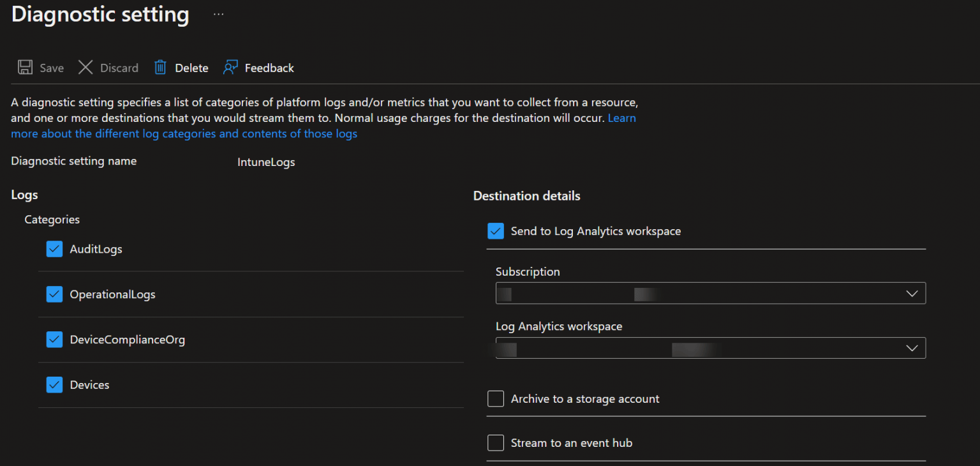Toggle off the Devices log category
Screen dimensions: 980x466
(x=54, y=384)
